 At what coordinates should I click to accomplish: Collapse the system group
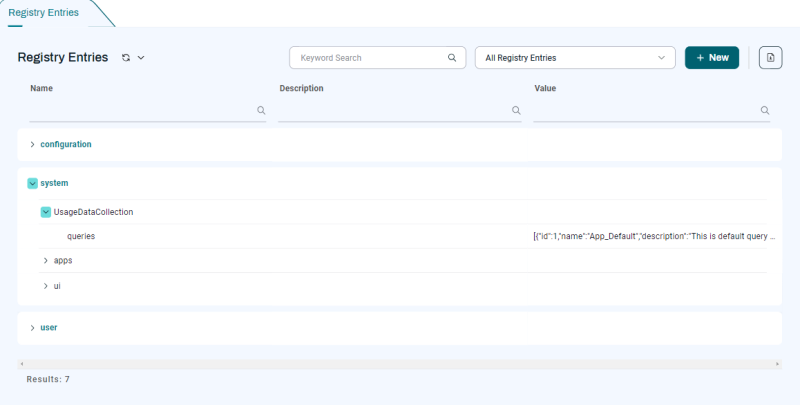(32, 184)
